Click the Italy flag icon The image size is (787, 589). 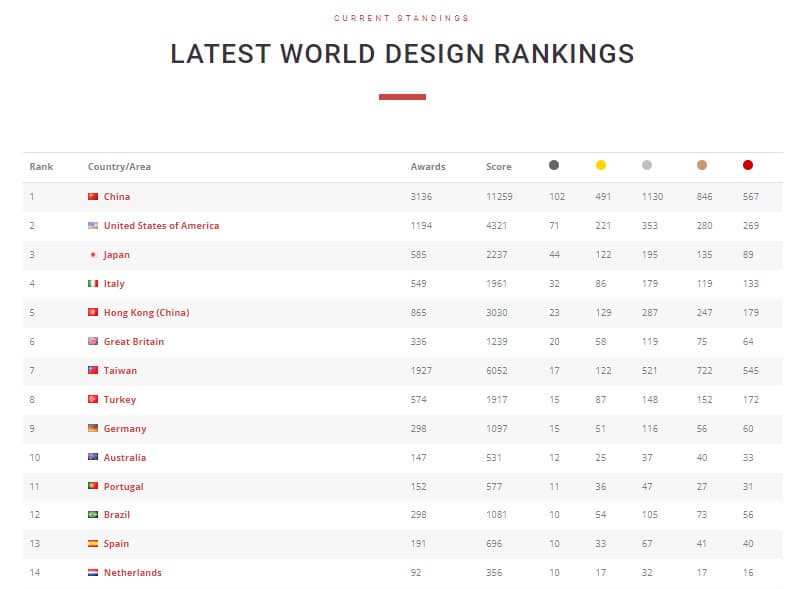pos(93,284)
